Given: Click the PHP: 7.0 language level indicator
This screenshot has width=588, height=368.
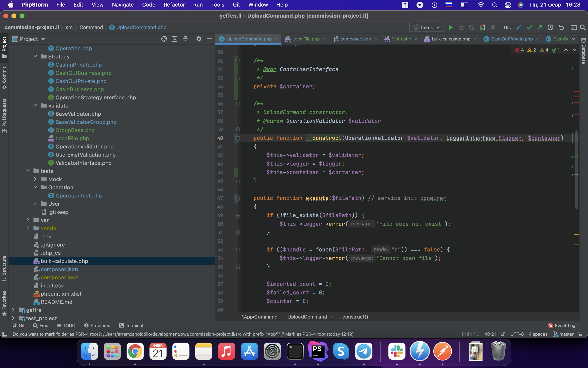Looking at the screenshot, I should click(470, 334).
